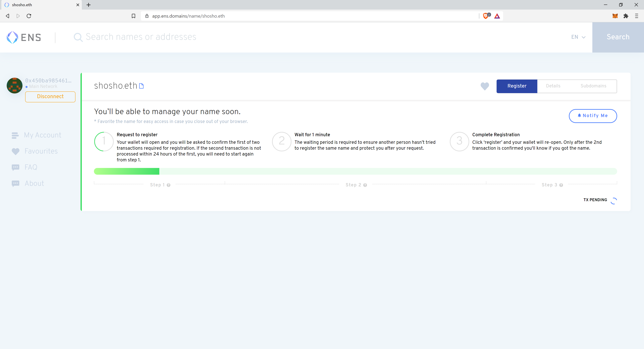Viewport: 644px width, 349px height.
Task: Click the 'Wait for 1 minute' heading
Action: [312, 135]
